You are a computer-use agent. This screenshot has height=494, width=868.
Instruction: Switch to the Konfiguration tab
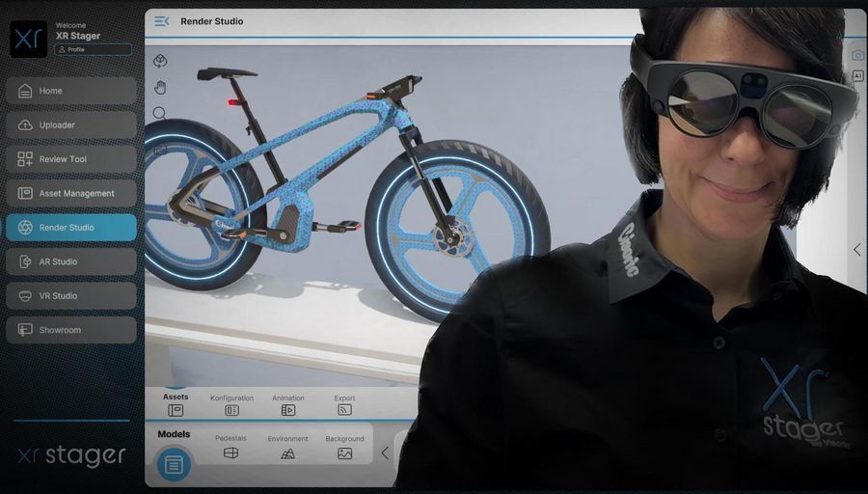coord(231,405)
